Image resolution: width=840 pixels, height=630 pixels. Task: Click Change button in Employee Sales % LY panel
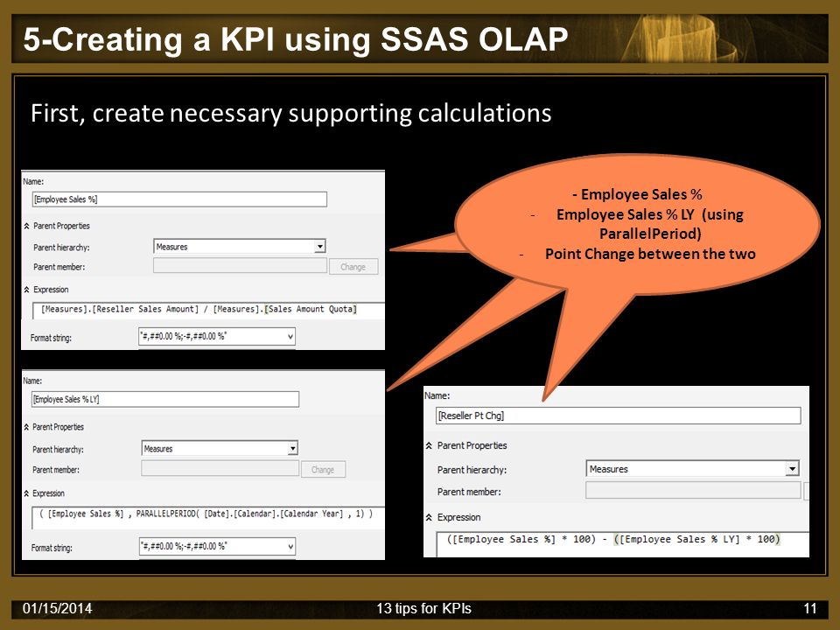(x=323, y=469)
